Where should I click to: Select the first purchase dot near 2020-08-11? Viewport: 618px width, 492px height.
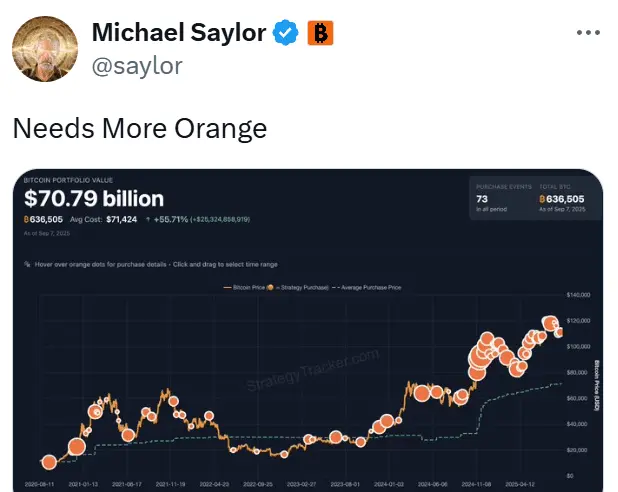[49, 462]
